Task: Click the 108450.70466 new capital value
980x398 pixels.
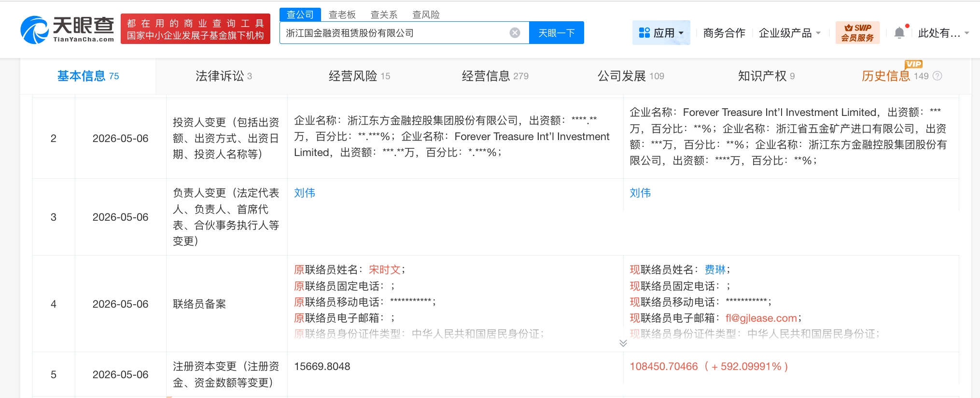Action: click(664, 366)
